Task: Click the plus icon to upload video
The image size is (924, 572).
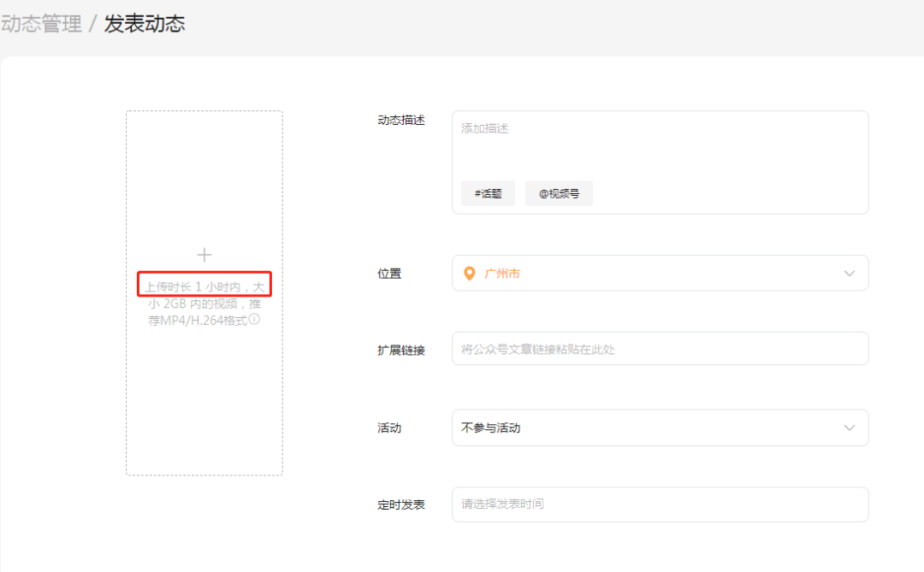Action: click(x=204, y=255)
